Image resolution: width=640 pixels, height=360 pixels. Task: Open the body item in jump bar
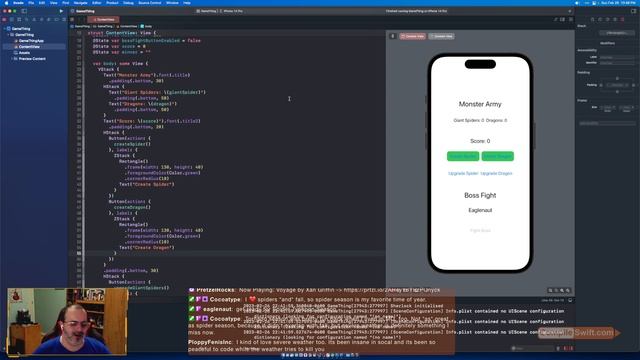(x=146, y=26)
